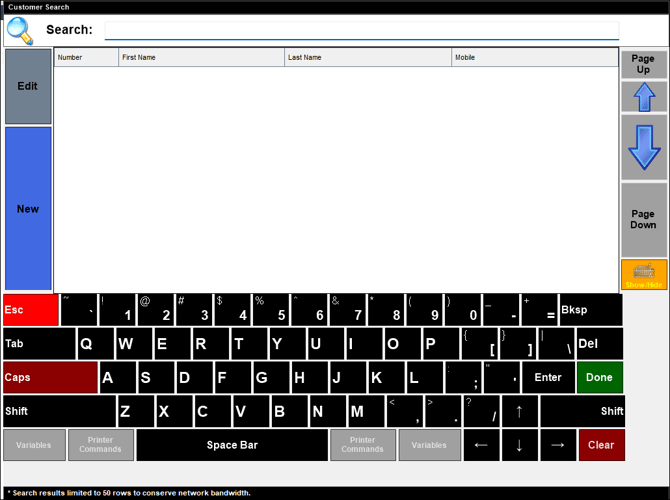The image size is (670, 500).
Task: Tap the red Esc key
Action: click(x=31, y=310)
